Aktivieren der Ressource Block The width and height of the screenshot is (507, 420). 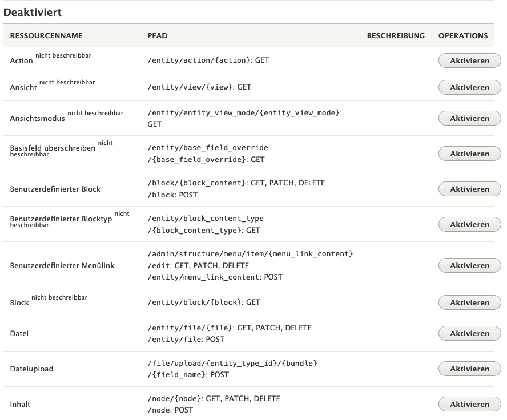[469, 302]
